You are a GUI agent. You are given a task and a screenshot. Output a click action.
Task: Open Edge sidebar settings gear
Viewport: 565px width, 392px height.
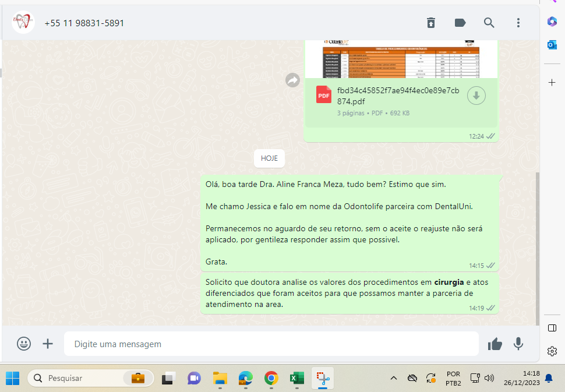[552, 351]
